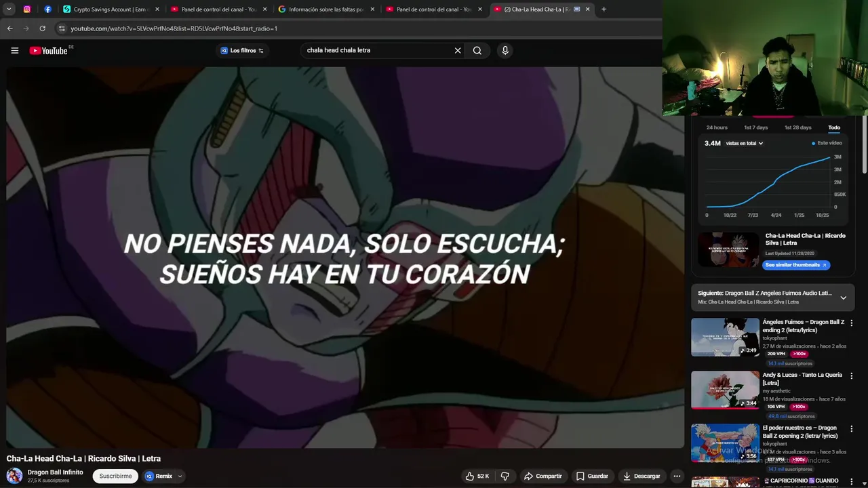Click the 3.4M total views figure

[712, 143]
